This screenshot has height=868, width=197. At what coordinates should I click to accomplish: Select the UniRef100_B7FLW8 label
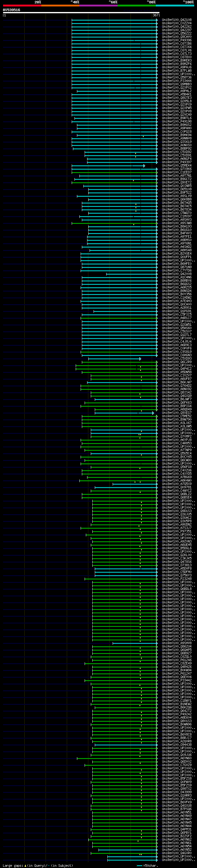177,71
